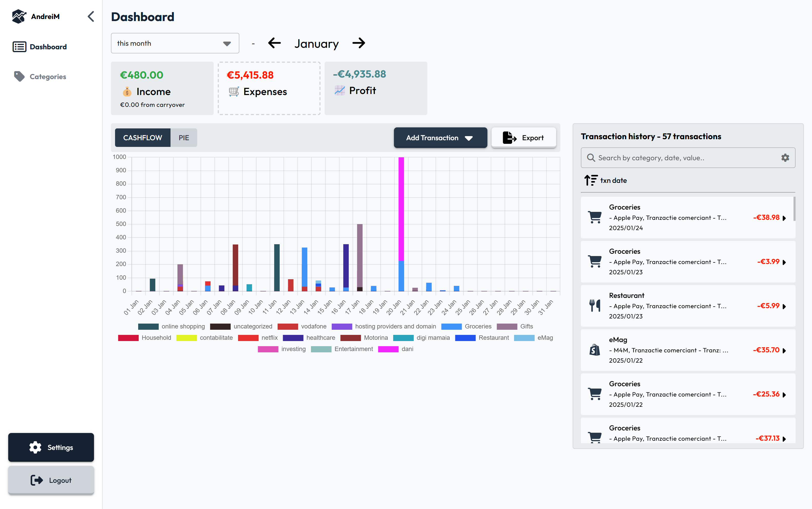812x509 pixels.
Task: Toggle the digi mamaia legend item
Action: 421,338
